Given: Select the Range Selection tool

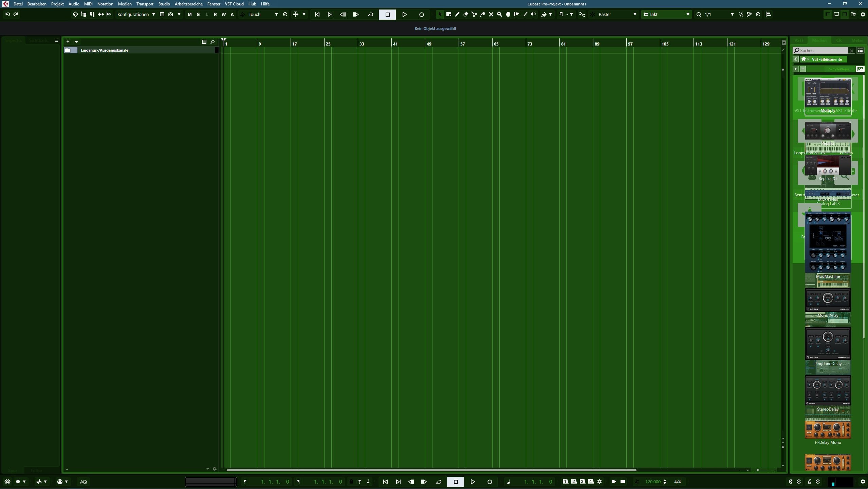Looking at the screenshot, I should point(449,14).
